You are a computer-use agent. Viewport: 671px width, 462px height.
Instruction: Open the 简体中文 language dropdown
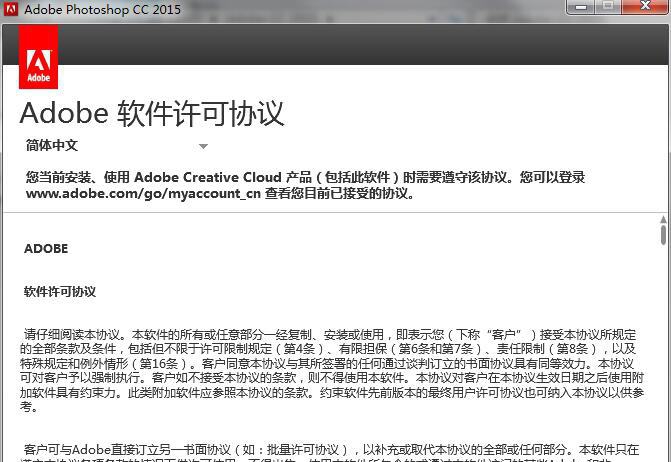point(117,146)
